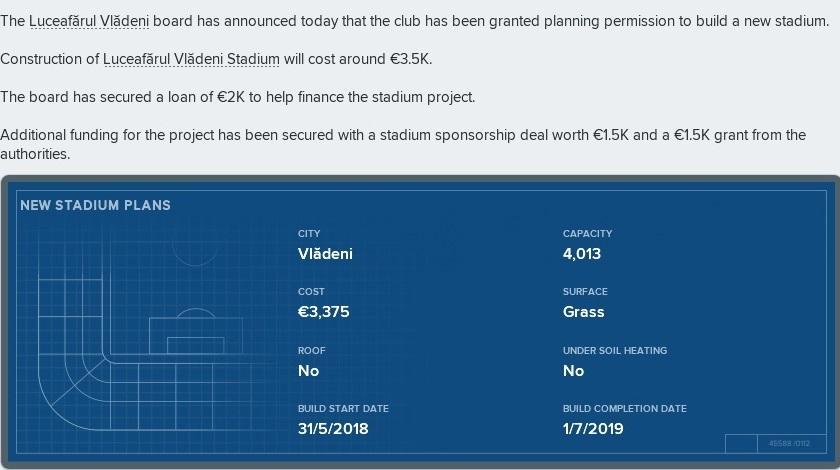Viewport: 840px width, 470px height.
Task: Click the No value under ROOF
Action: (x=309, y=371)
